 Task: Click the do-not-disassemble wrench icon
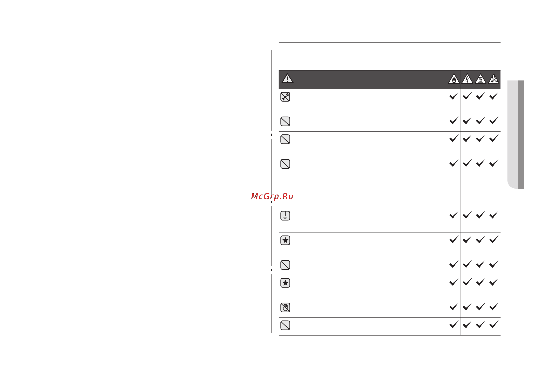point(285,97)
